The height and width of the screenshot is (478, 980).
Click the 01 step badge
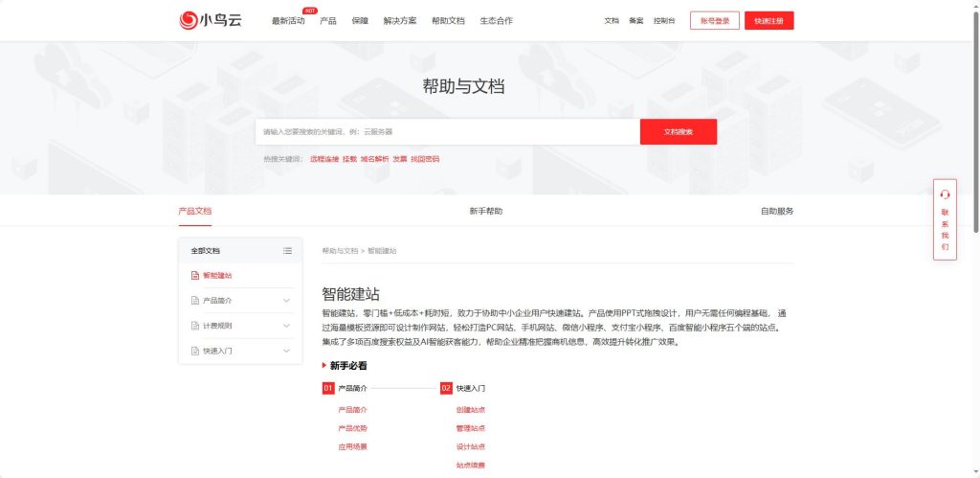point(328,389)
